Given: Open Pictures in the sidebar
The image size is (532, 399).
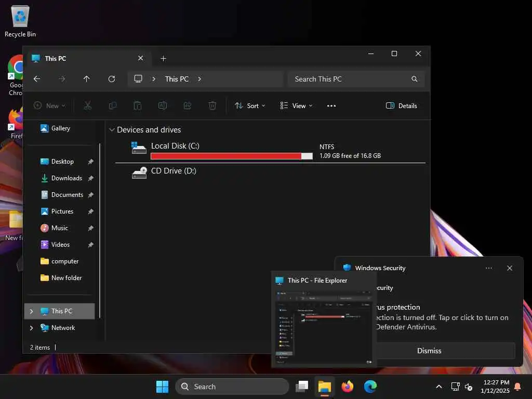Looking at the screenshot, I should pos(57,212).
